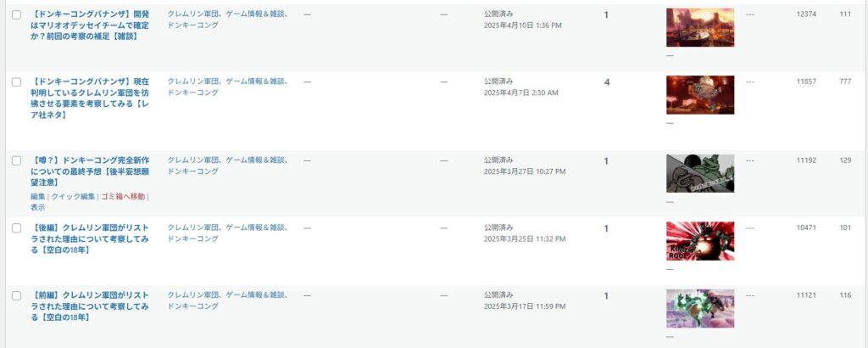Move the 最終予想 post with ゴミ箱へ移動
868x348 pixels.
[123, 196]
